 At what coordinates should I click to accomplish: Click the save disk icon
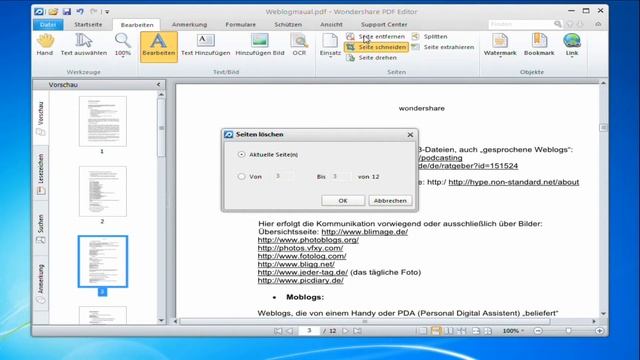(x=67, y=12)
